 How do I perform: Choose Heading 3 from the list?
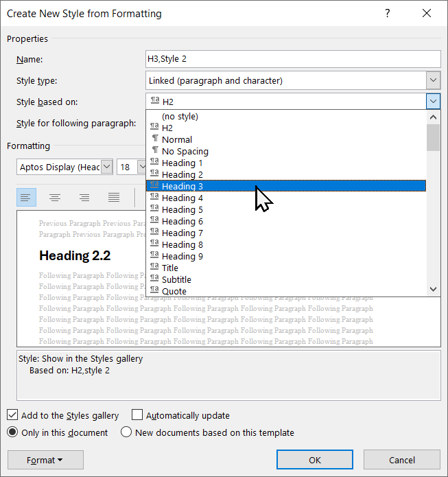(x=182, y=186)
